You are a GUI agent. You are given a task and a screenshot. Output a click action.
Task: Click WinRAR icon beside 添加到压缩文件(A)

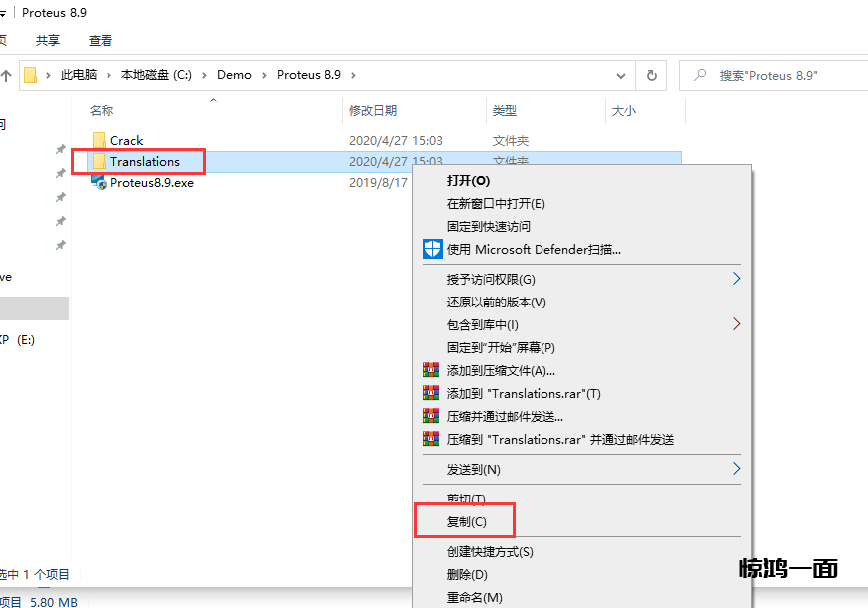431,371
